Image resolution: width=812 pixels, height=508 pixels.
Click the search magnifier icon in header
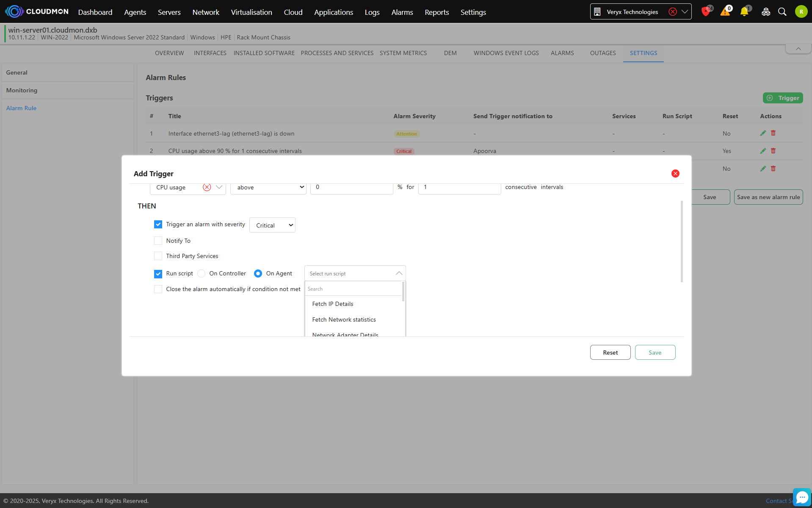coord(782,12)
